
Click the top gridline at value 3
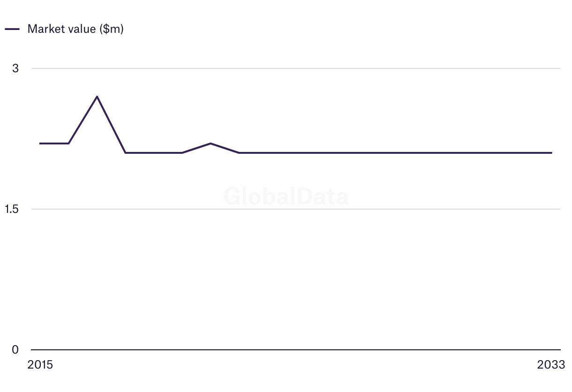point(328,68)
